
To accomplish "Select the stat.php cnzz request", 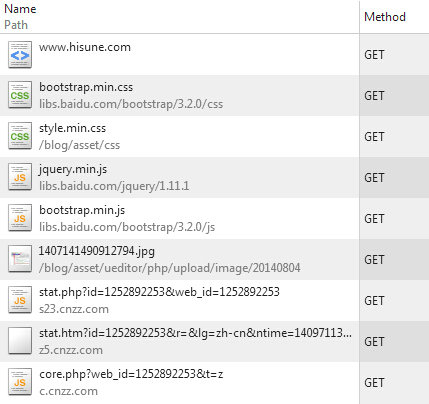I will click(214, 300).
